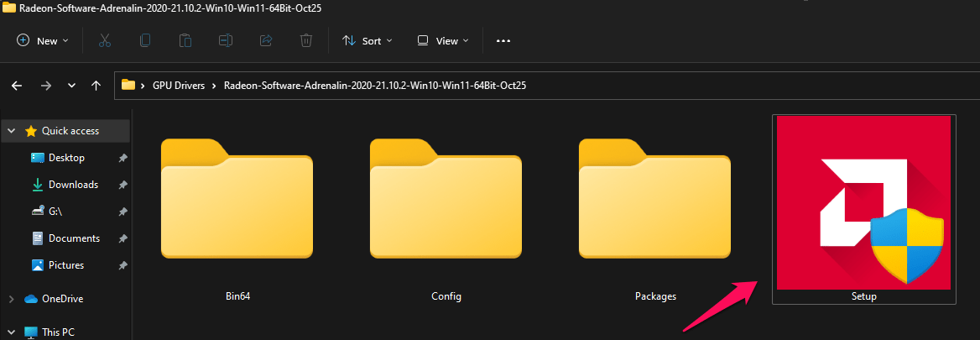The height and width of the screenshot is (340, 980).
Task: Select the Bin64 folder
Action: click(x=237, y=199)
